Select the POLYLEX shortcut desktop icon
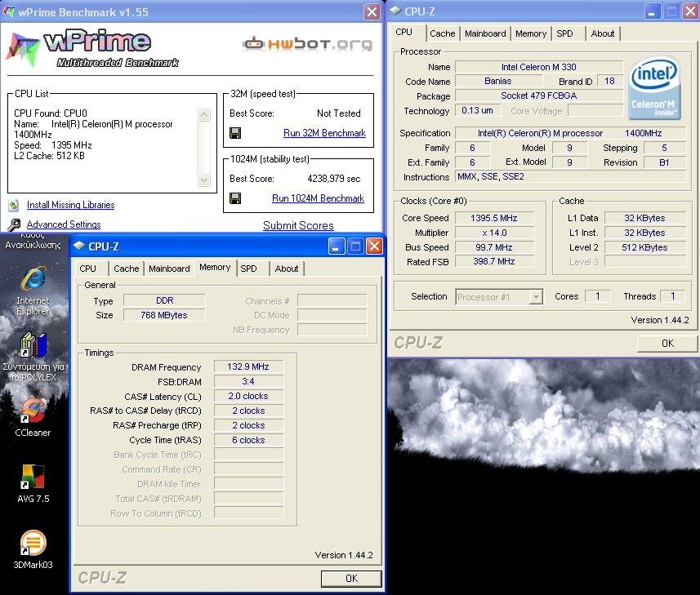700x595 pixels. click(x=33, y=344)
